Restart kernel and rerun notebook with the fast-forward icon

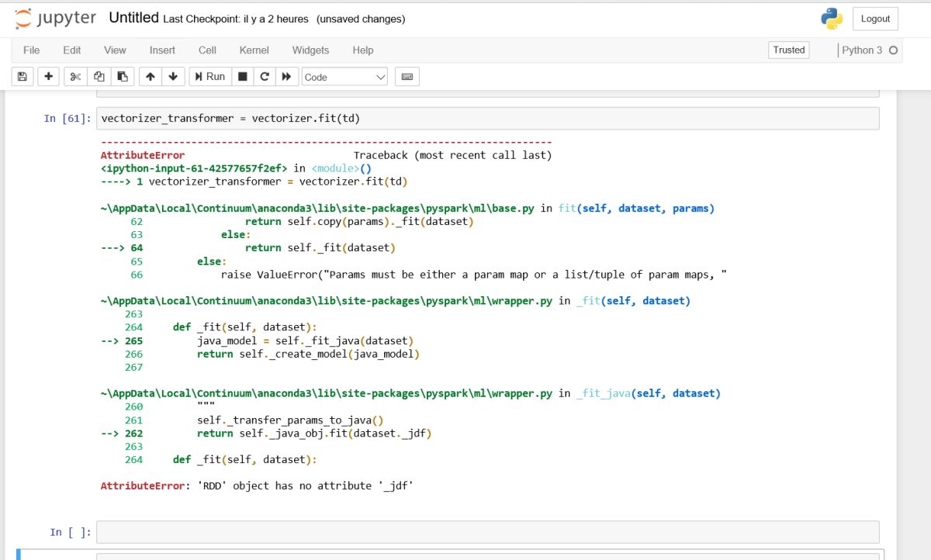286,77
